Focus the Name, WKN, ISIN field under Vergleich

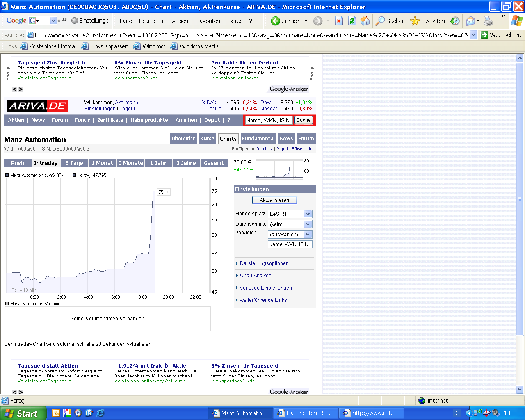[x=290, y=244]
